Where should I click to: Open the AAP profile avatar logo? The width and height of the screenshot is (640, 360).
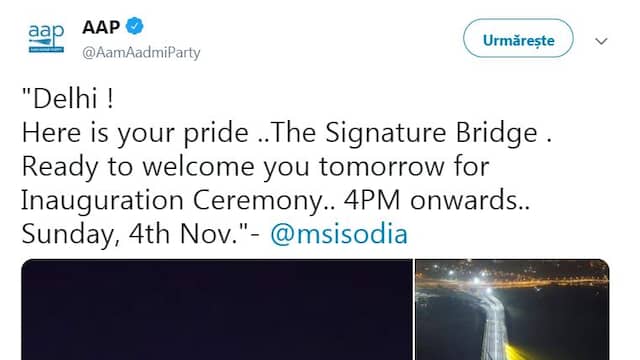tap(46, 38)
